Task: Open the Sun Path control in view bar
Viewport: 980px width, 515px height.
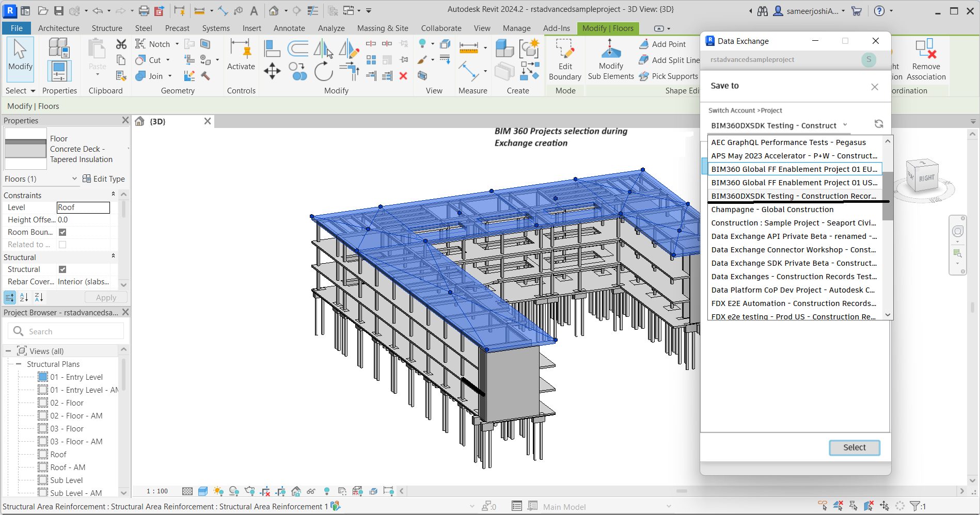Action: (218, 491)
